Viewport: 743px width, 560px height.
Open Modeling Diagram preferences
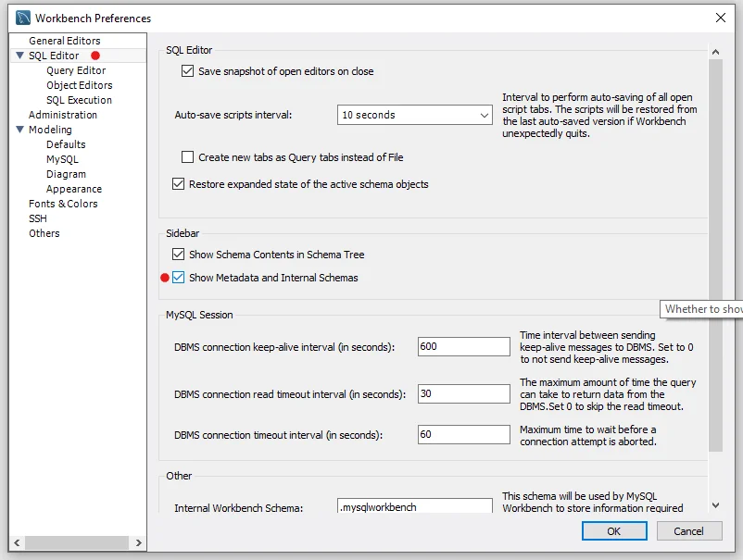[x=66, y=174]
